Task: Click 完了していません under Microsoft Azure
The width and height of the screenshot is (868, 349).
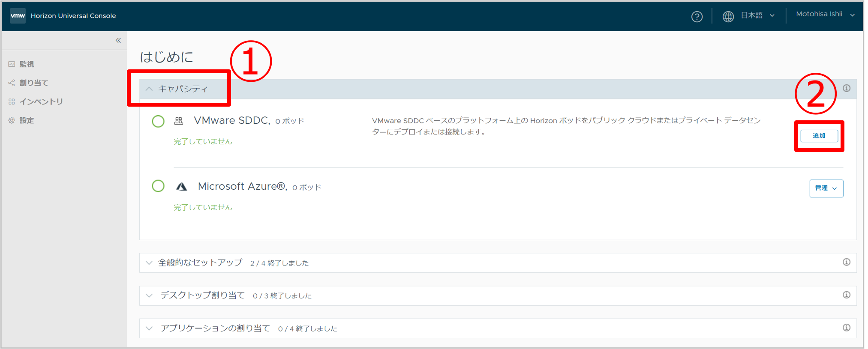Action: 203,207
